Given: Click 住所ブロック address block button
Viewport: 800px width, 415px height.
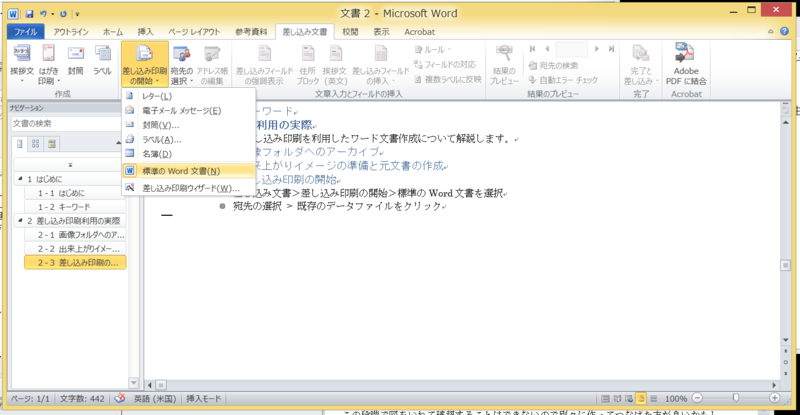Looking at the screenshot, I should [308, 65].
